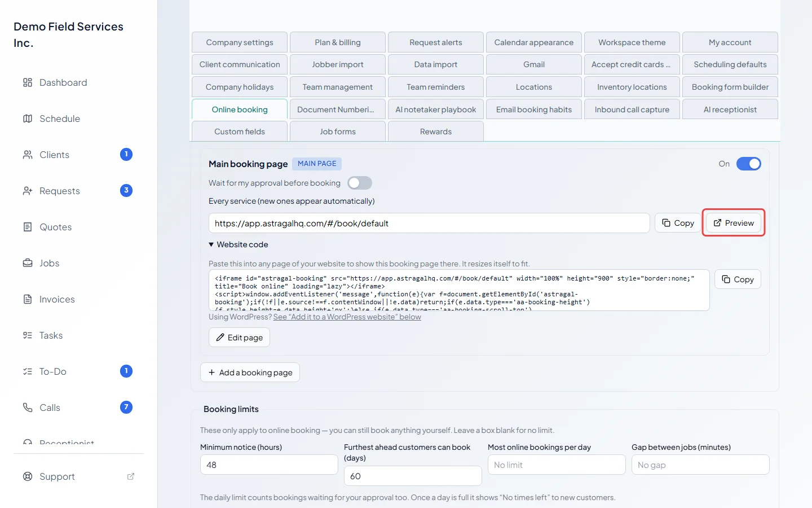Click the Edit page button
Screen dimensions: 812x508
tap(240, 338)
